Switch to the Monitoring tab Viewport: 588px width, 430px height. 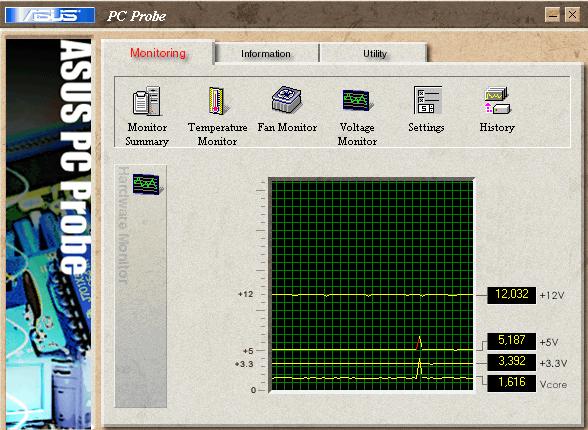click(158, 53)
